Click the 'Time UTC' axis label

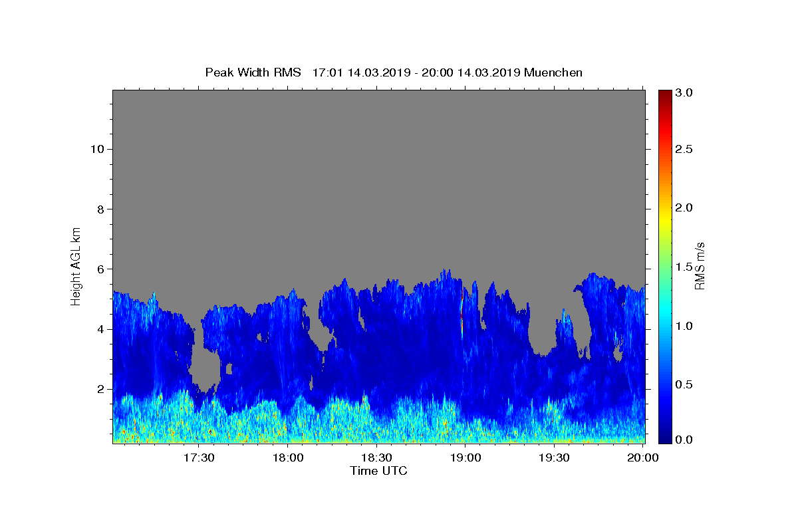point(378,471)
